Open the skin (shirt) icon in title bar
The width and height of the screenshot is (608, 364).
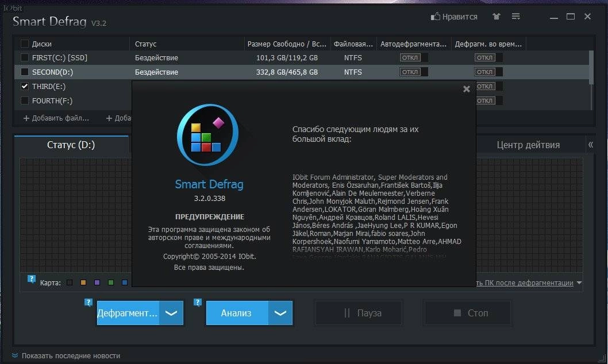click(497, 16)
